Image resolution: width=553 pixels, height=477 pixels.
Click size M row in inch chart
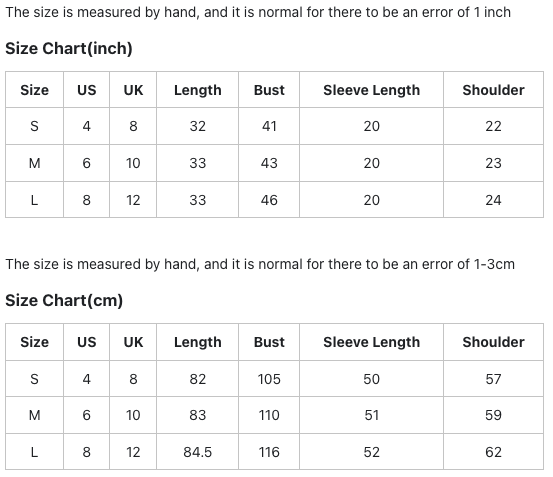274,163
